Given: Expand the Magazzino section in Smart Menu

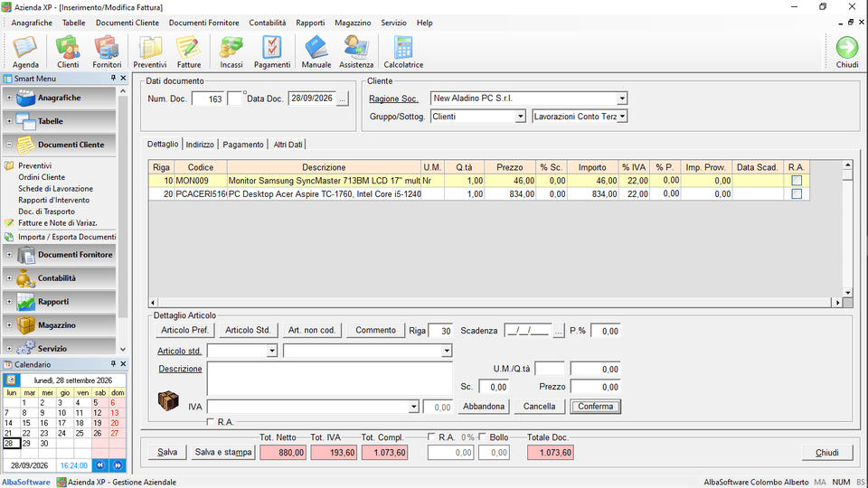Looking at the screenshot, I should pos(9,325).
